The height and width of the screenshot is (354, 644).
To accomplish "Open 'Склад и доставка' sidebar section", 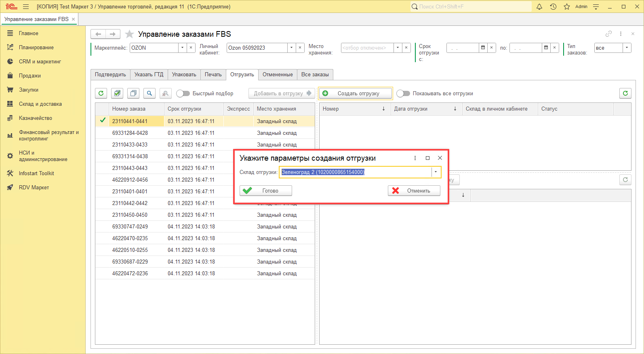I will [x=40, y=104].
